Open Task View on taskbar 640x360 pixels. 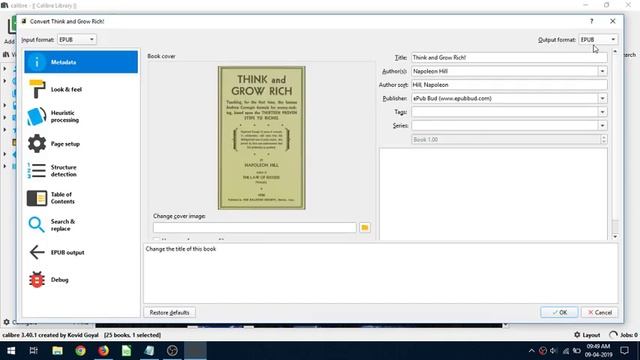tap(33, 351)
